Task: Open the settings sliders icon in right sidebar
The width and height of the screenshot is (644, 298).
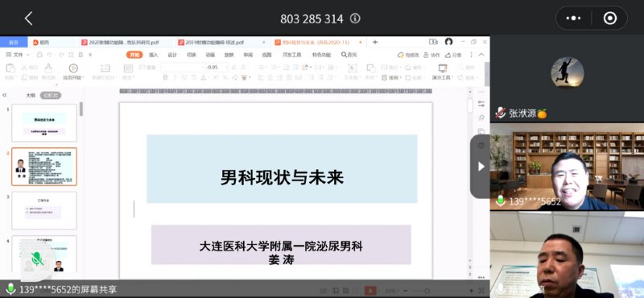Action: pos(481,104)
